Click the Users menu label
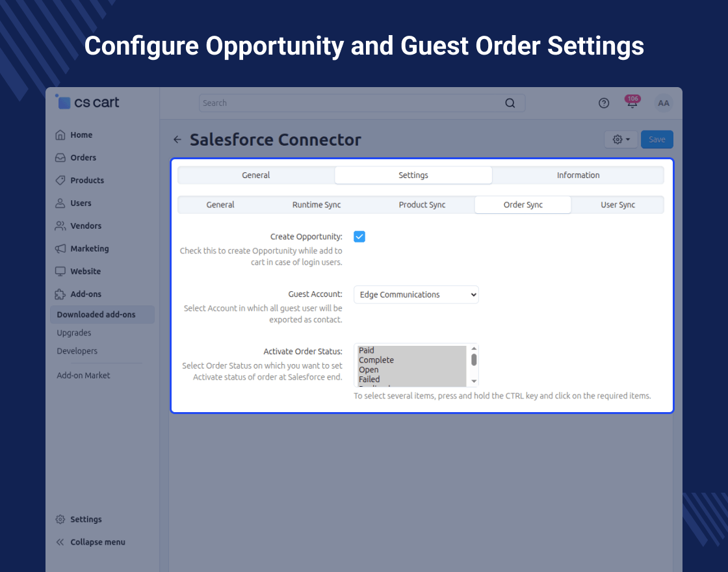This screenshot has height=572, width=728. point(81,203)
